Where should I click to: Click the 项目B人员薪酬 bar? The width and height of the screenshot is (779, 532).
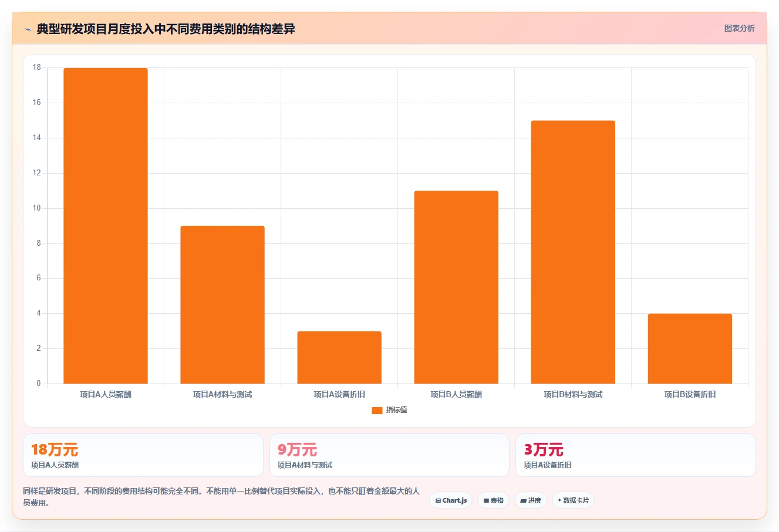[x=456, y=287]
